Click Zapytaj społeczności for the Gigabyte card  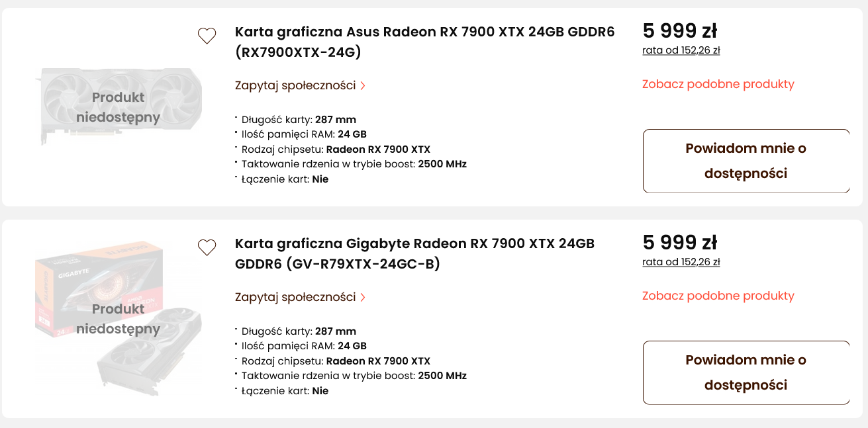tap(295, 297)
